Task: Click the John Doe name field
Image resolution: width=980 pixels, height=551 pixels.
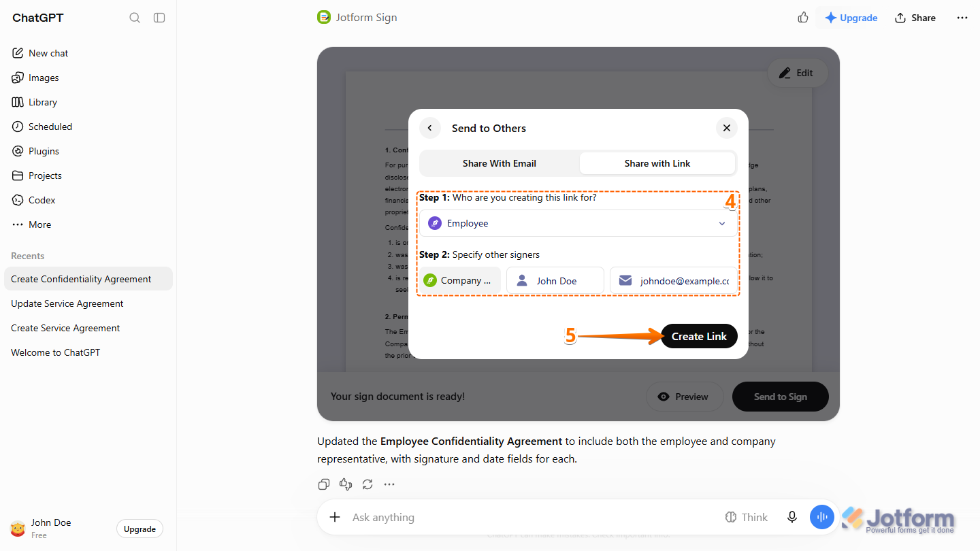Action: (x=555, y=280)
